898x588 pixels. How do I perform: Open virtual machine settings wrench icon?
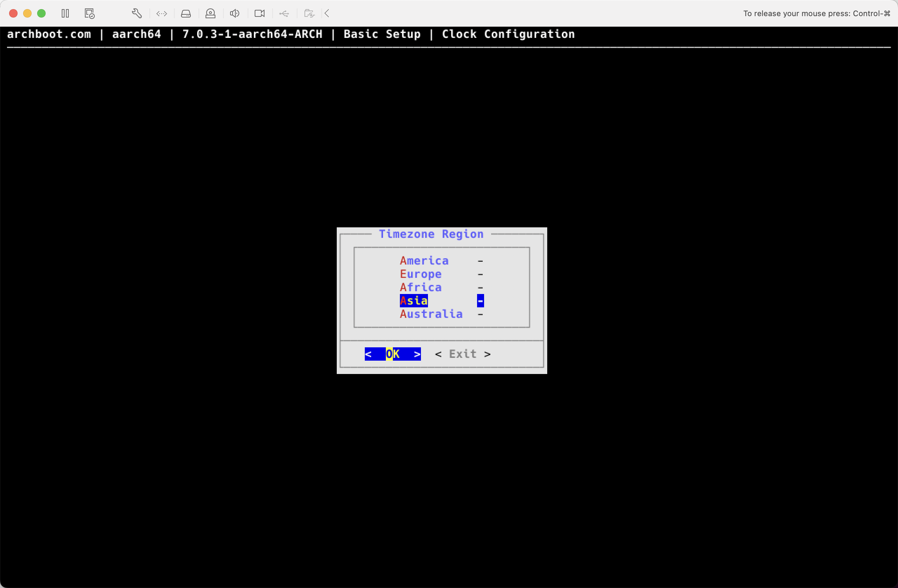[x=137, y=14]
